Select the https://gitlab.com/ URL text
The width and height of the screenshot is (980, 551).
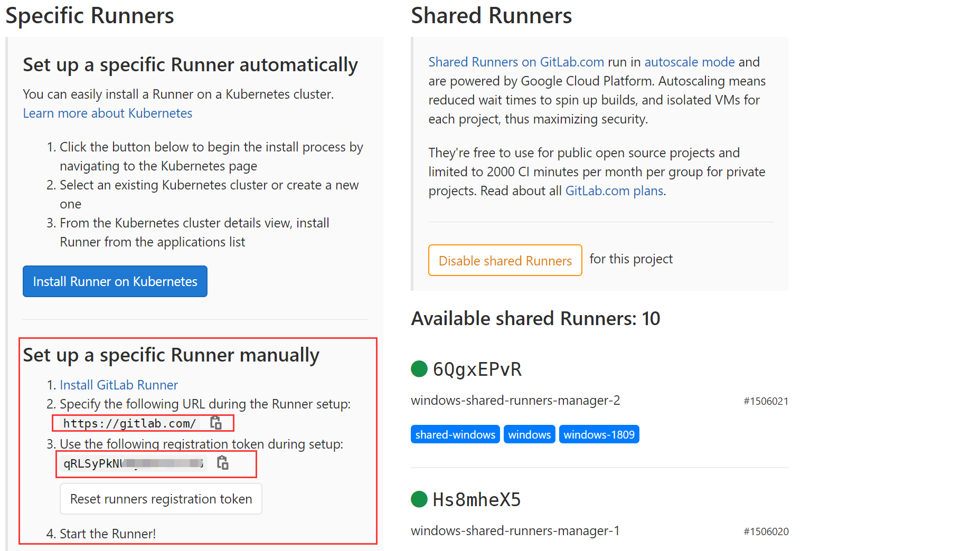[130, 423]
